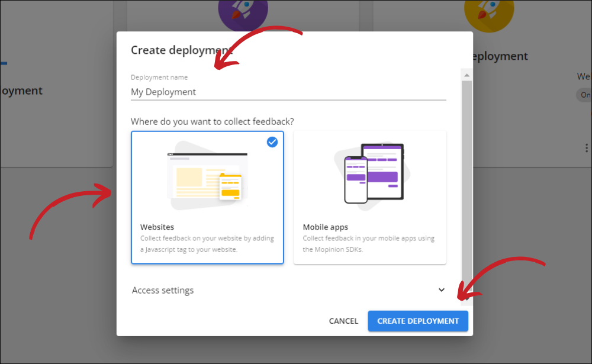Viewport: 592px width, 364px height.
Task: Click the Deployment name input field
Action: 288,92
